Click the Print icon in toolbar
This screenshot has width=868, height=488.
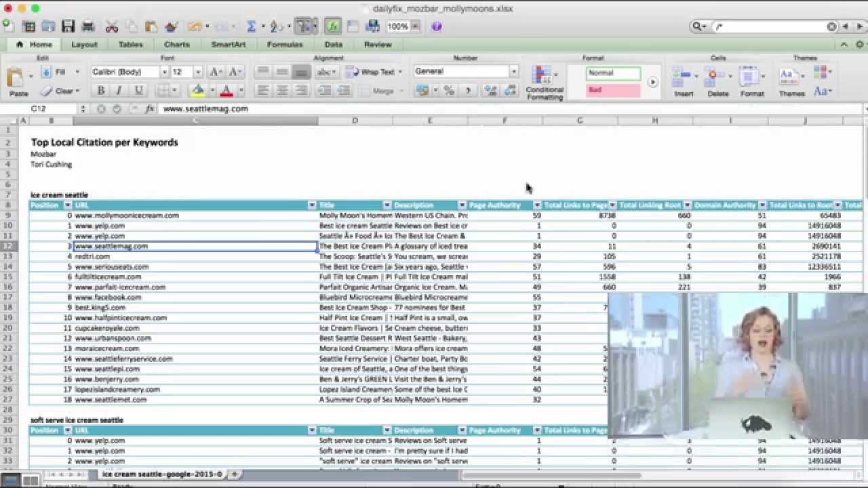[x=88, y=26]
